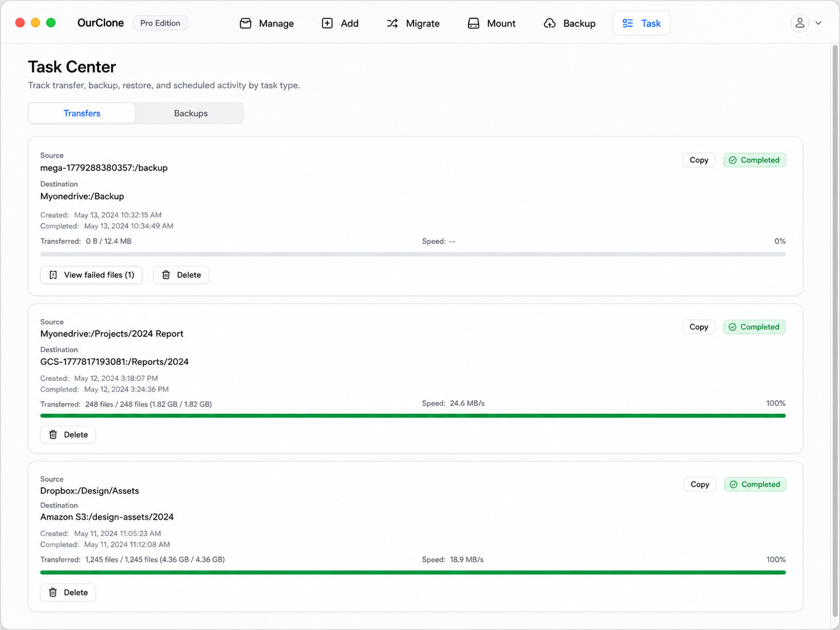Click the Completed label on the 2024 Report task
Image resolution: width=840 pixels, height=630 pixels.
coord(760,327)
